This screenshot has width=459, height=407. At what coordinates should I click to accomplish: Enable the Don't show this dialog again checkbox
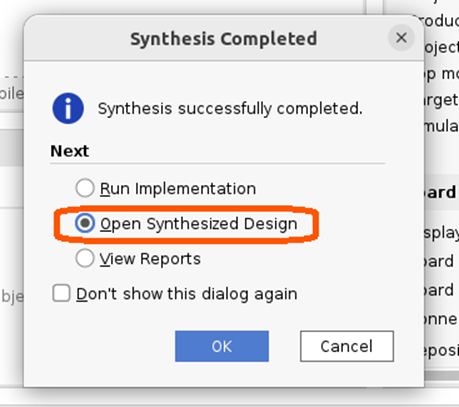point(61,293)
